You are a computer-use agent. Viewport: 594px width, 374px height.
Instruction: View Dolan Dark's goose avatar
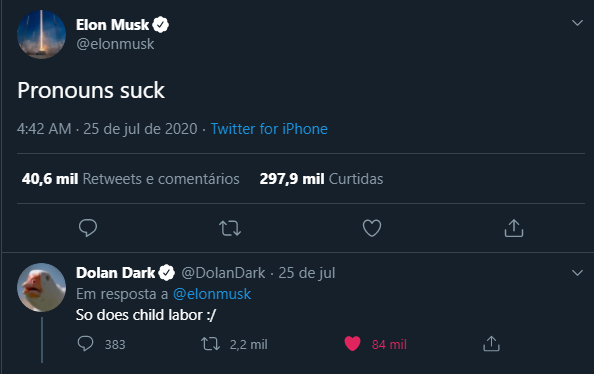41,287
